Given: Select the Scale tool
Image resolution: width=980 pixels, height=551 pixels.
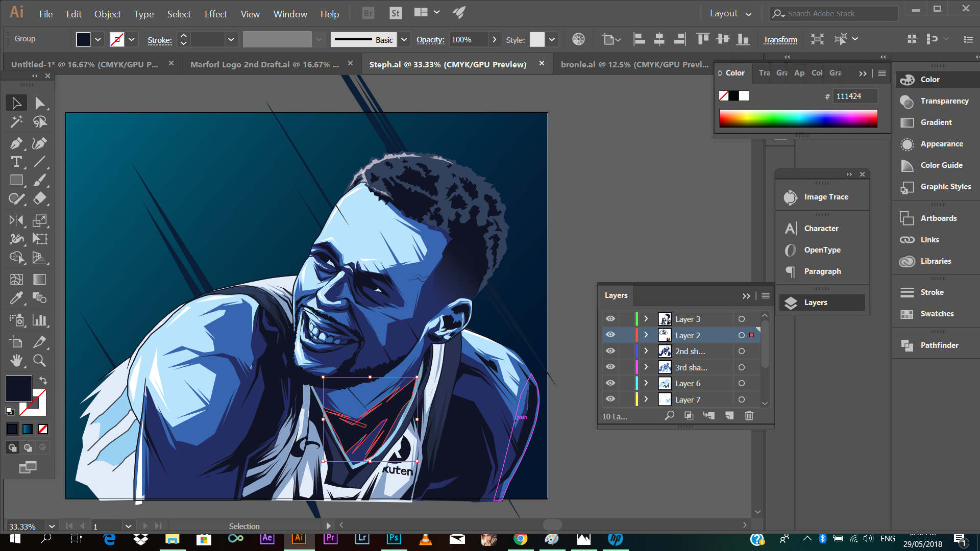Looking at the screenshot, I should point(40,220).
